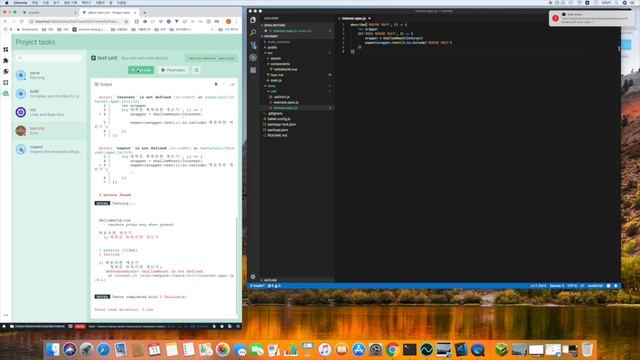Click the icon button next to Parameters
The image size is (640, 360).
[x=196, y=70]
